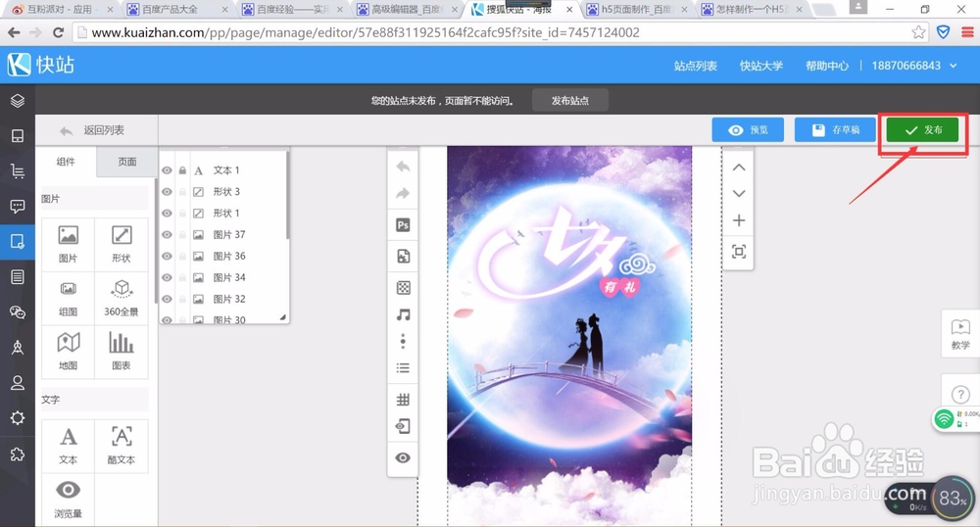This screenshot has width=980, height=527.
Task: Add a 组图 gallery component
Action: coord(69,298)
